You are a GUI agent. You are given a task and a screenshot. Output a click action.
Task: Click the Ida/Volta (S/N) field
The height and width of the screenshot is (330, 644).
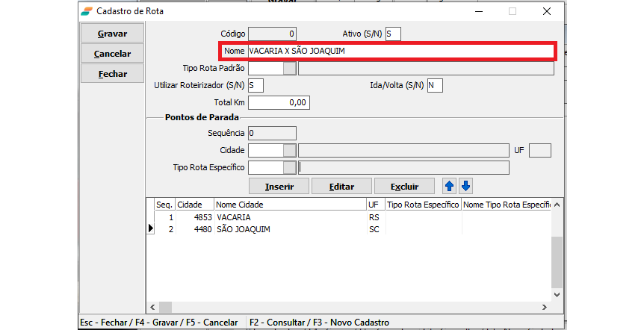click(435, 85)
